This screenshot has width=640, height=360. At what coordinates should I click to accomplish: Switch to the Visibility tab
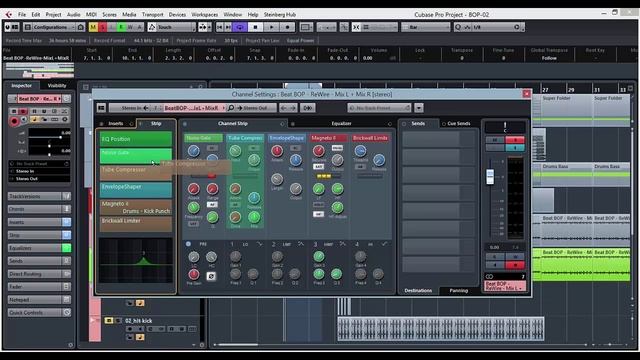pos(57,86)
